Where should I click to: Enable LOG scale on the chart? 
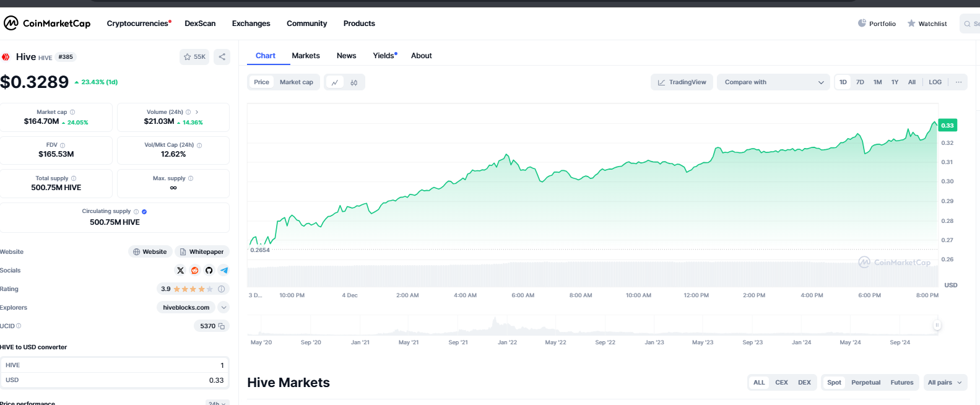point(935,82)
